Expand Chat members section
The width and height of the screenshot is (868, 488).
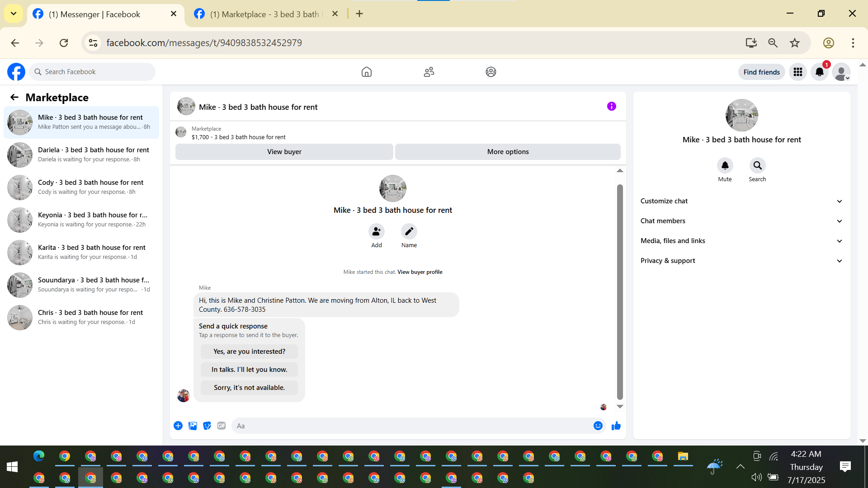(x=741, y=221)
